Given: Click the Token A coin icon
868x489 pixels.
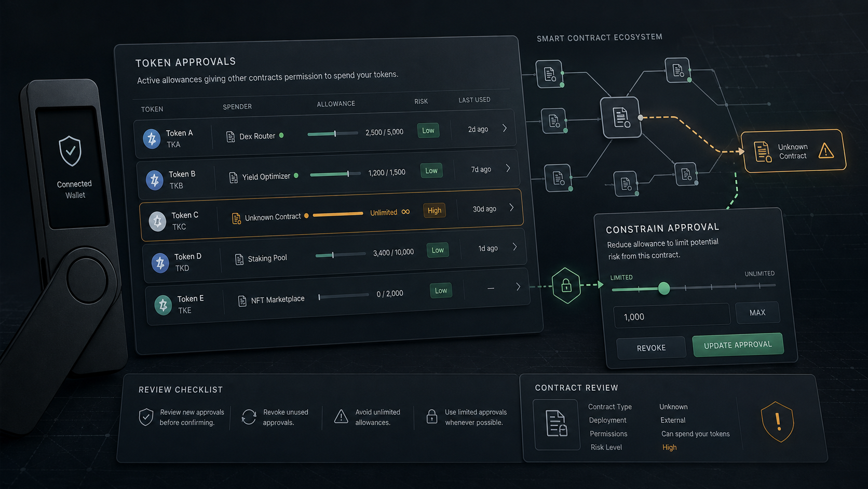Looking at the screenshot, I should click(152, 139).
